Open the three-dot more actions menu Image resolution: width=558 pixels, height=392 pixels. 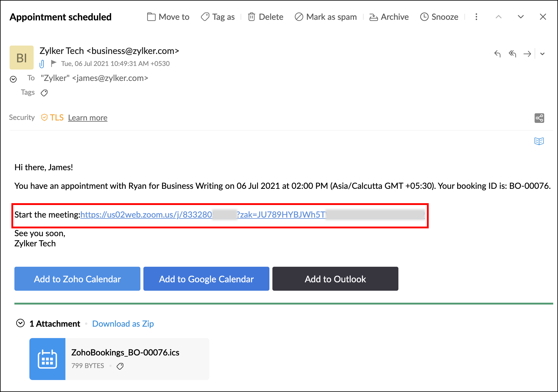(476, 17)
